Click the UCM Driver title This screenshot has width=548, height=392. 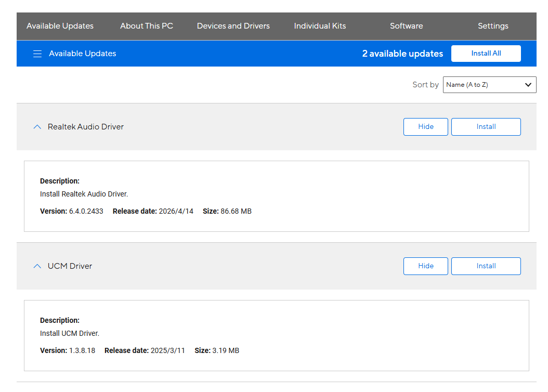pos(70,266)
